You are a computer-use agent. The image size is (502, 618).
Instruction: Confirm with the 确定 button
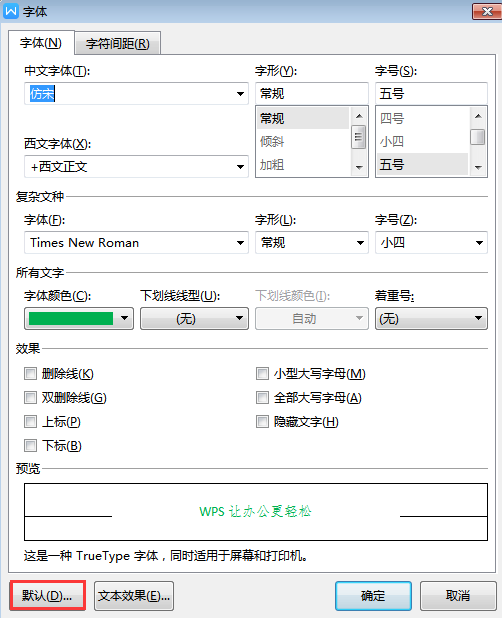point(373,596)
